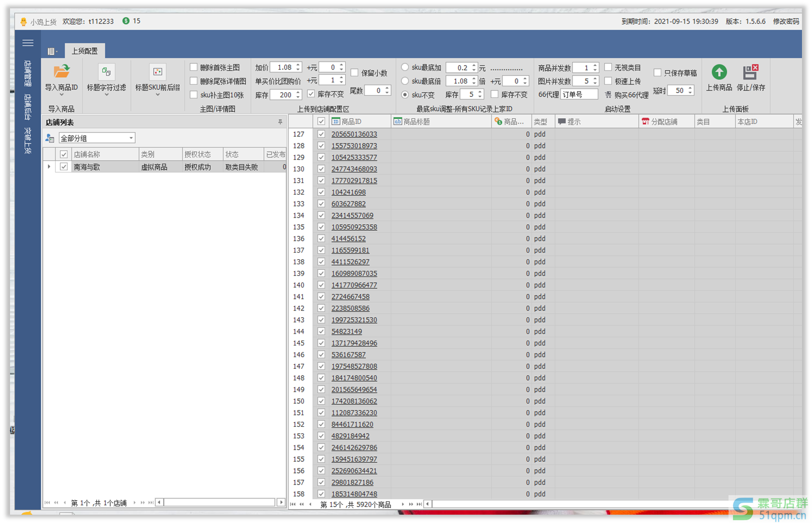This screenshot has width=812, height=523.
Task: Click the pin icon on 店铺列表 panel
Action: click(x=280, y=122)
